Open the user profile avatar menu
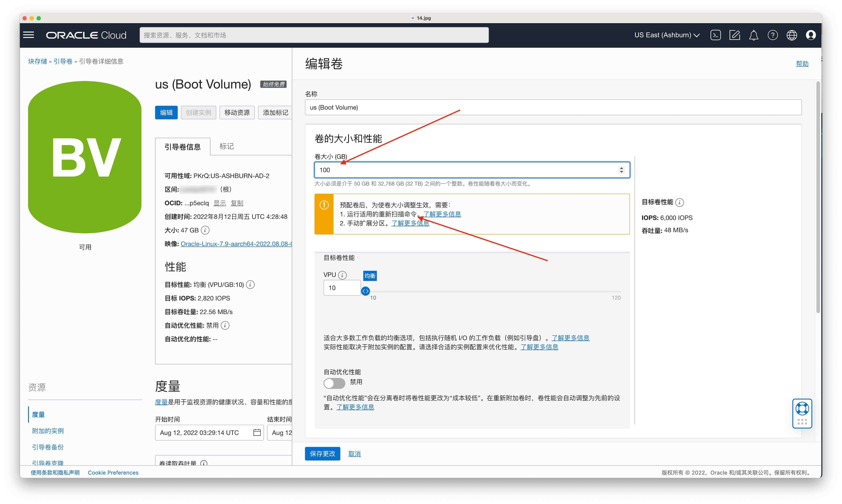Image resolution: width=842 pixels, height=504 pixels. 810,35
